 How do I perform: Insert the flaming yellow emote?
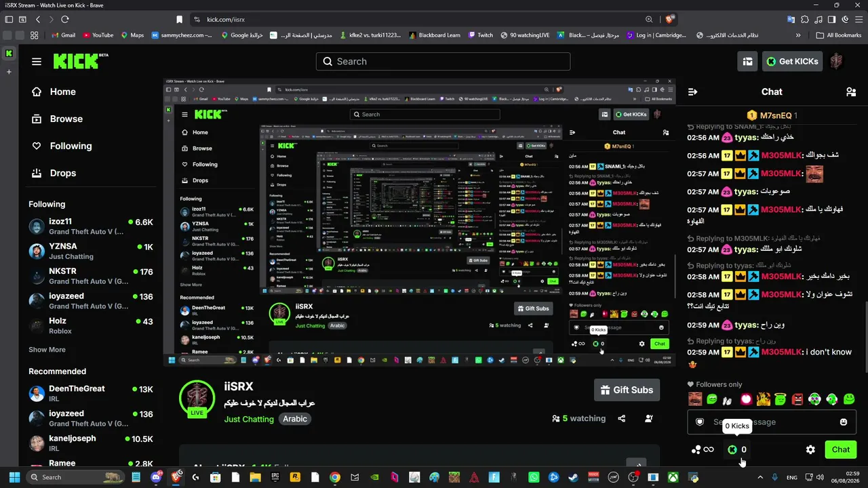click(x=763, y=399)
